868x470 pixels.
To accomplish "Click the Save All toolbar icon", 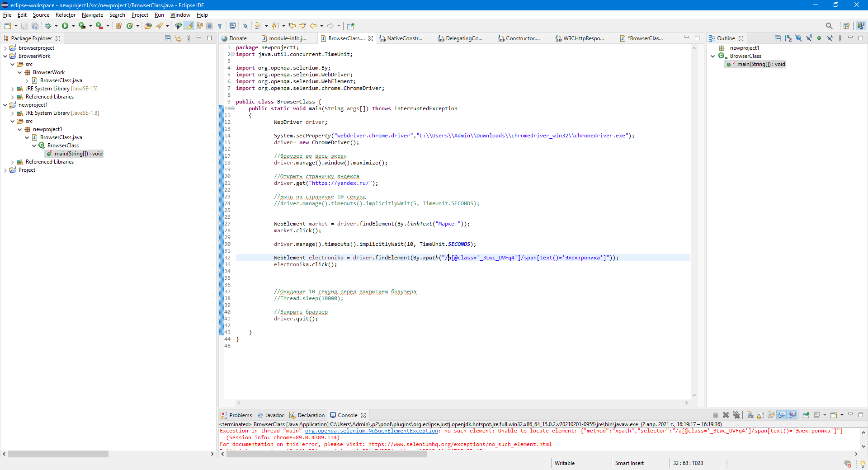I will click(35, 26).
